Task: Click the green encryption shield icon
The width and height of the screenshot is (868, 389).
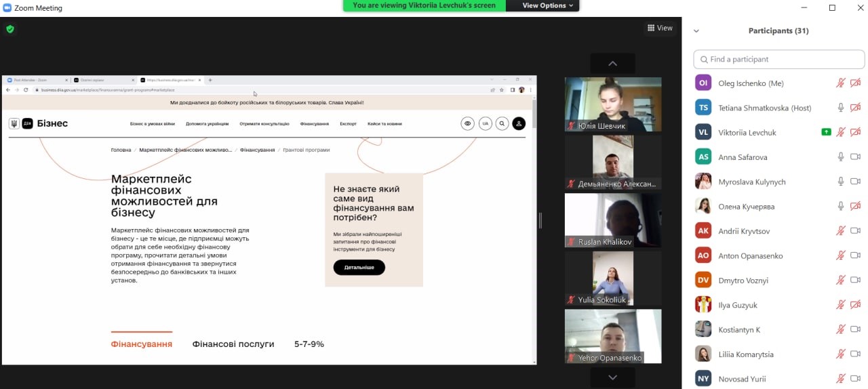Action: (10, 28)
